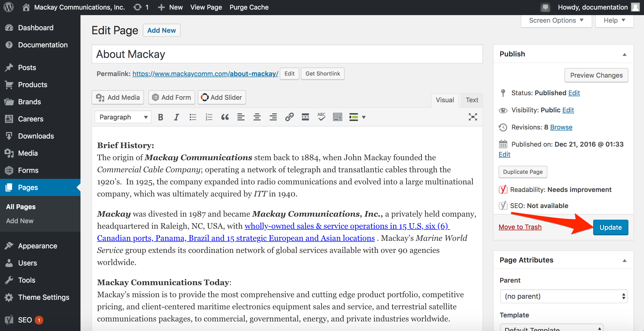Screen dimensions: 644x331
Task: Open the shortcode dropdown arrow
Action: click(x=364, y=117)
